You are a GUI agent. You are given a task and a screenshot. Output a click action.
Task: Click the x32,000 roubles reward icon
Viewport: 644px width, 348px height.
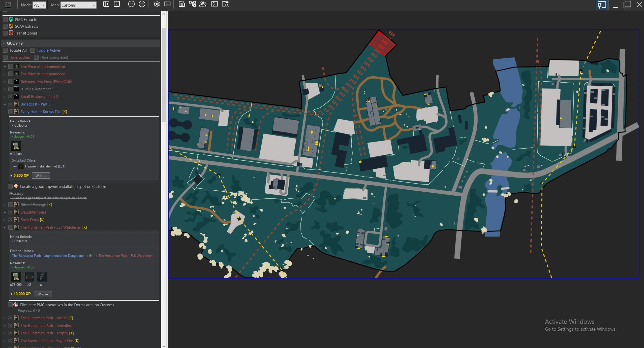(16, 146)
